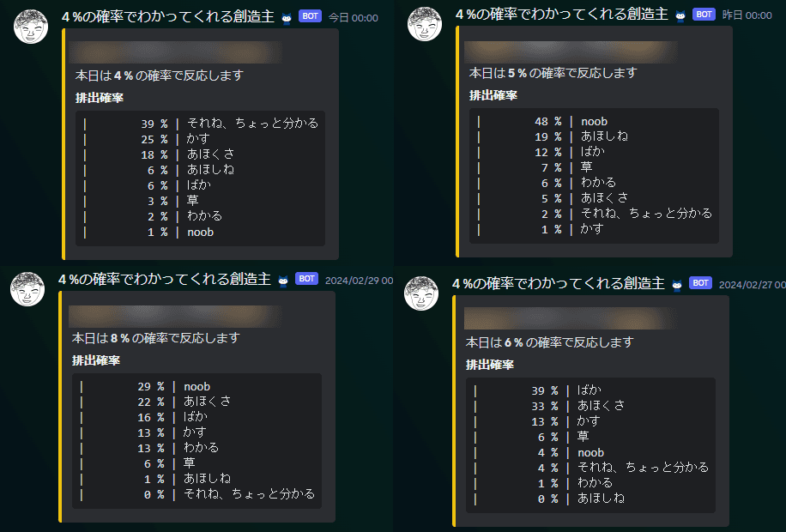The height and width of the screenshot is (532, 786).
Task: Click the blue emoji icon in yesterday's message header
Action: point(680,15)
